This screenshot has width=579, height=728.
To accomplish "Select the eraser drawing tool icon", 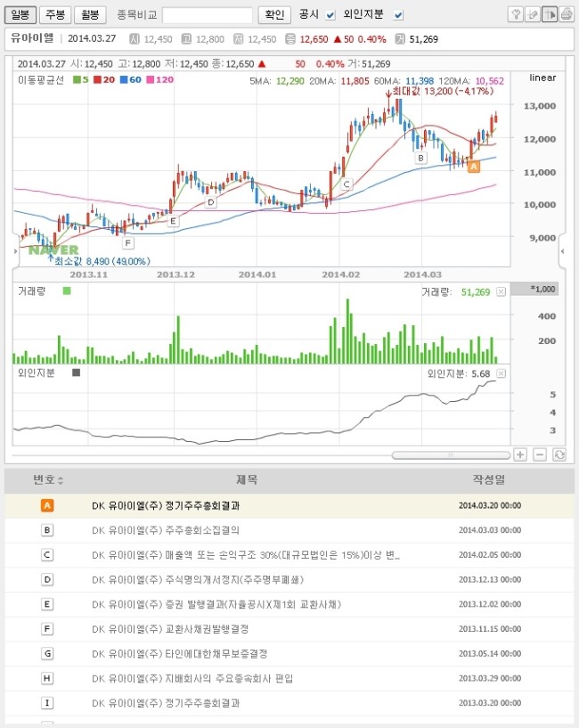I will tap(533, 14).
